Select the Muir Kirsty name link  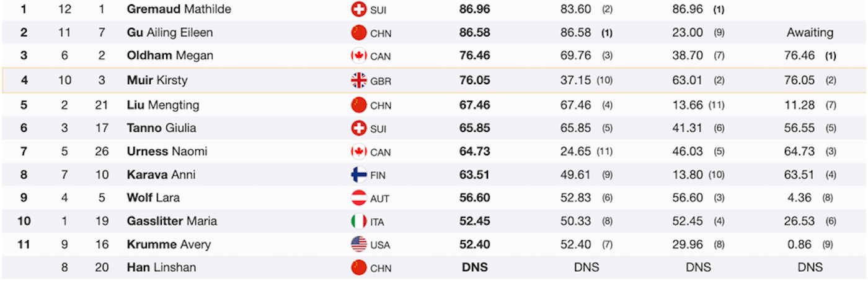(157, 80)
